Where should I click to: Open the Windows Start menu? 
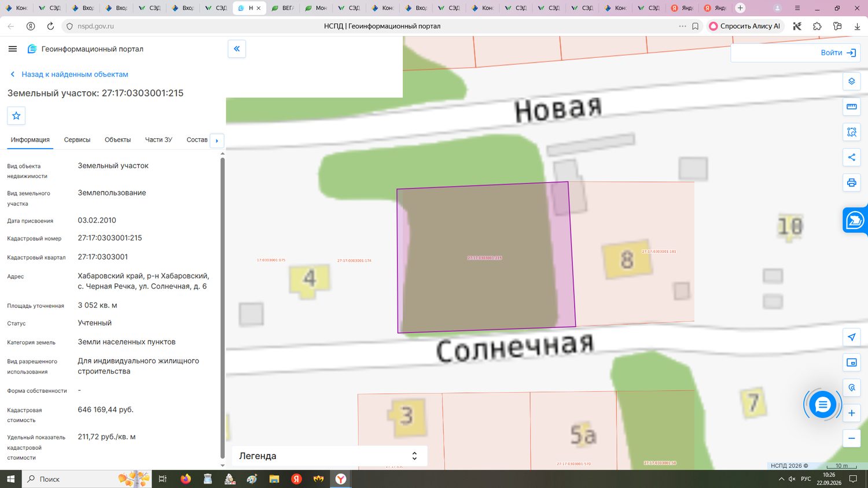(x=10, y=479)
